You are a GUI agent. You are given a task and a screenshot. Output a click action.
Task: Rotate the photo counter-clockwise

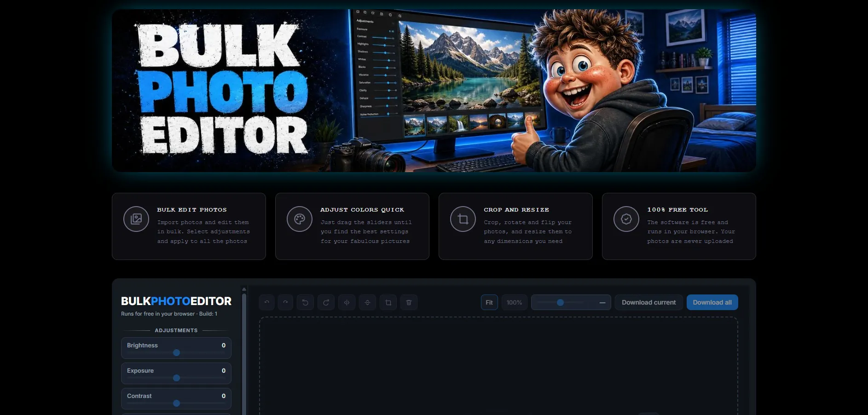[305, 302]
